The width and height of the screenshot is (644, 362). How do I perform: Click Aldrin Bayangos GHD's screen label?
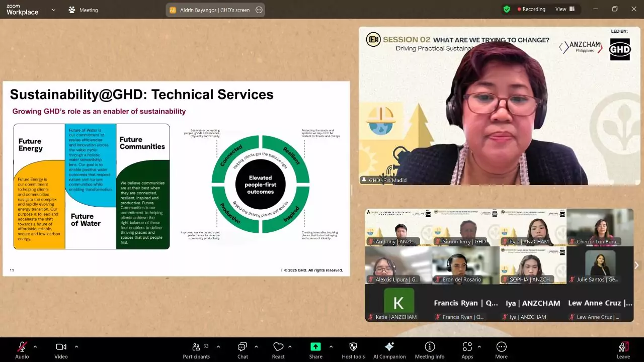[215, 10]
